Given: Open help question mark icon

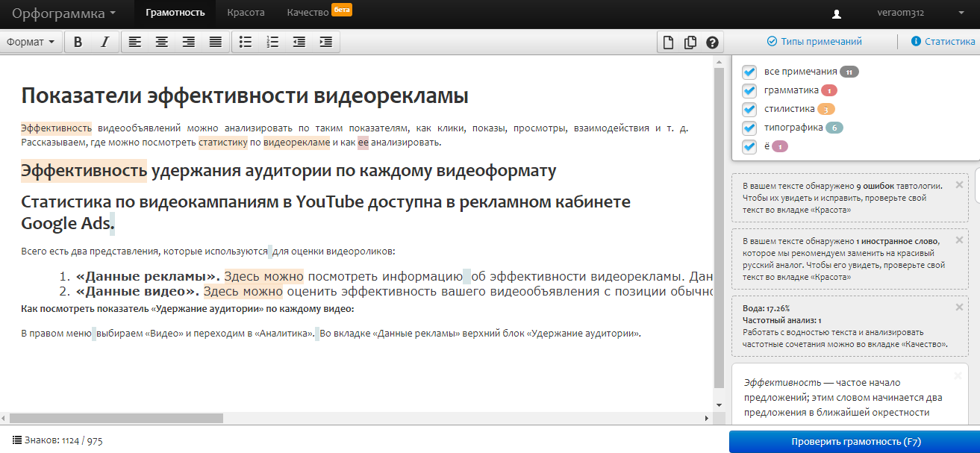Looking at the screenshot, I should click(x=712, y=43).
